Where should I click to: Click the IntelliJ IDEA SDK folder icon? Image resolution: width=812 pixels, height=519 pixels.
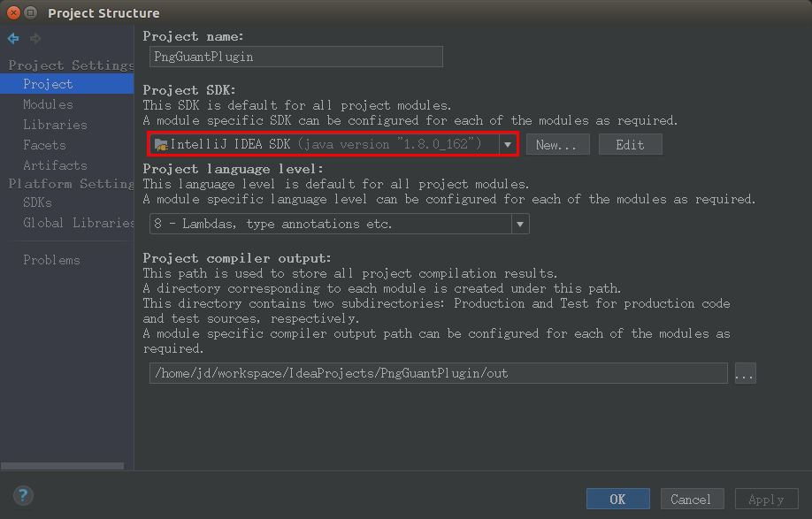click(x=161, y=145)
